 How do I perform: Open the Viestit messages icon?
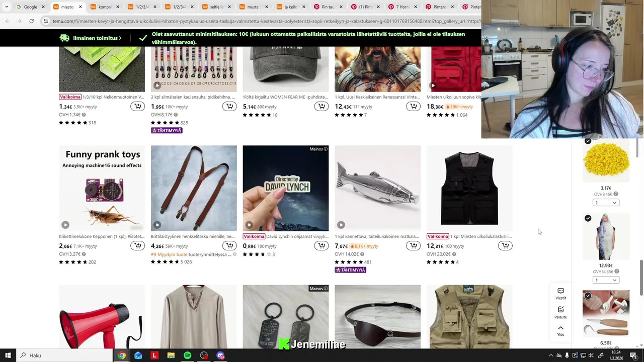(560, 294)
